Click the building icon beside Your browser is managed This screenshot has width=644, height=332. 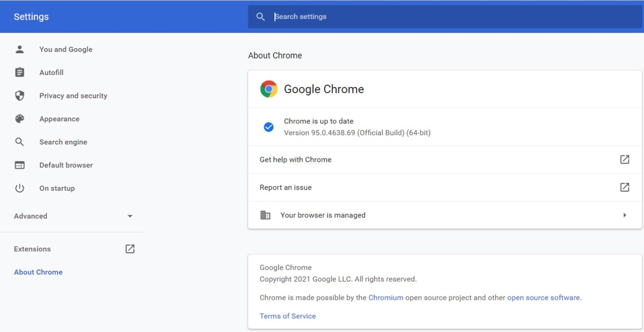pos(265,215)
